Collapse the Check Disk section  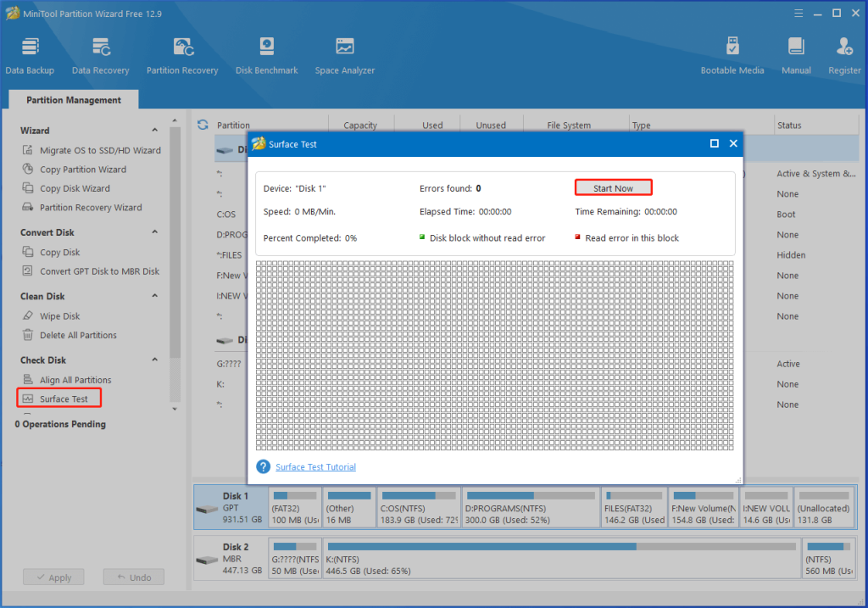pyautogui.click(x=155, y=360)
